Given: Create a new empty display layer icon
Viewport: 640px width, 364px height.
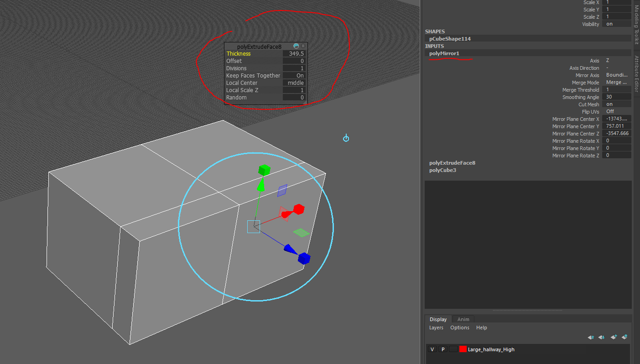Looking at the screenshot, I should [614, 337].
